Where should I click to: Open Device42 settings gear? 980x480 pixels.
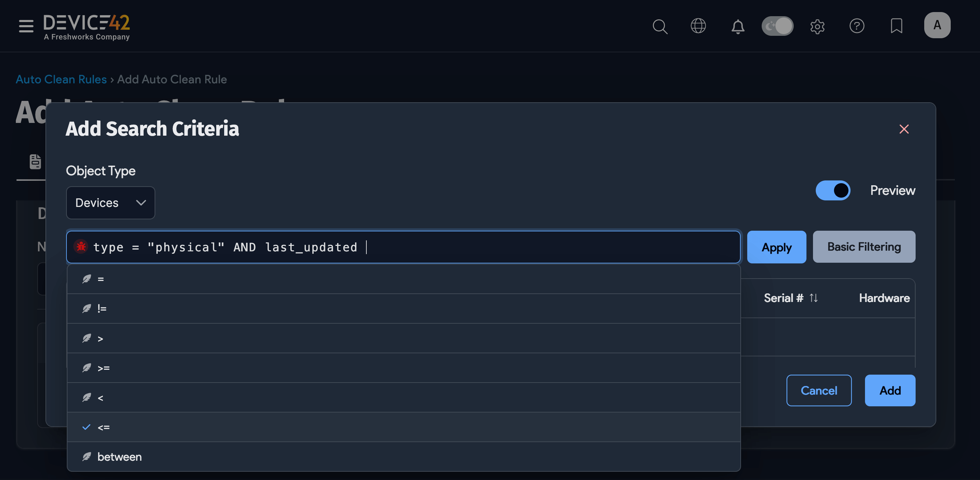817,27
